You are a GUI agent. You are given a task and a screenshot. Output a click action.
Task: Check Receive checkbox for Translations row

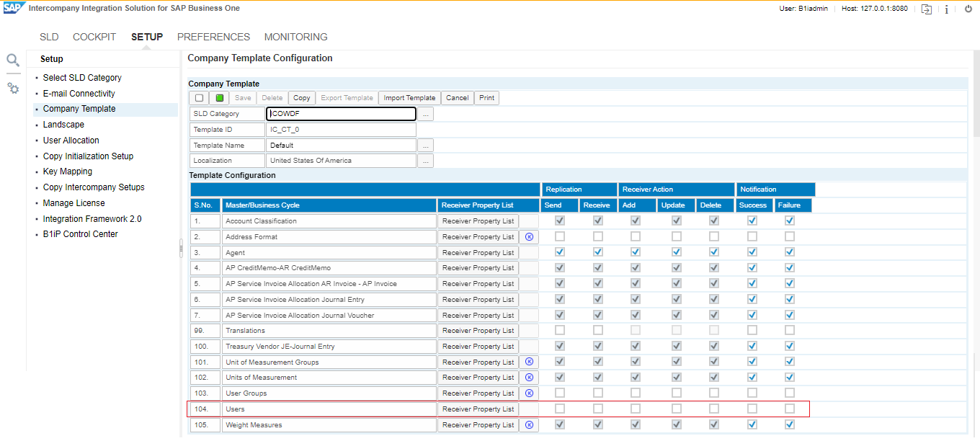point(597,331)
